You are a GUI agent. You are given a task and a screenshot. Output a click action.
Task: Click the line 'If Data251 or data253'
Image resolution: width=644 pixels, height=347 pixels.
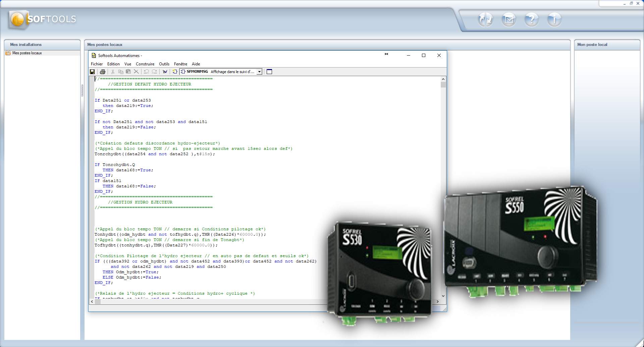(x=123, y=101)
